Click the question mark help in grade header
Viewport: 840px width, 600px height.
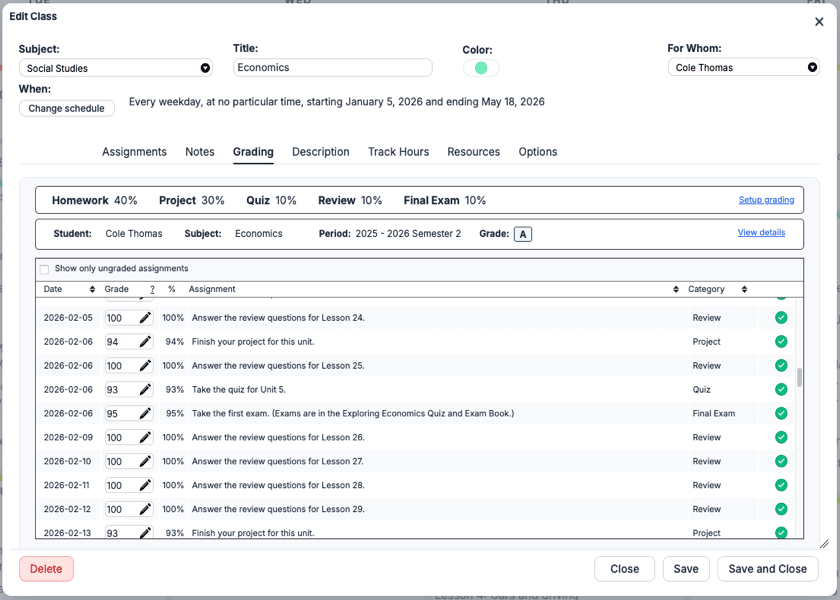click(152, 289)
